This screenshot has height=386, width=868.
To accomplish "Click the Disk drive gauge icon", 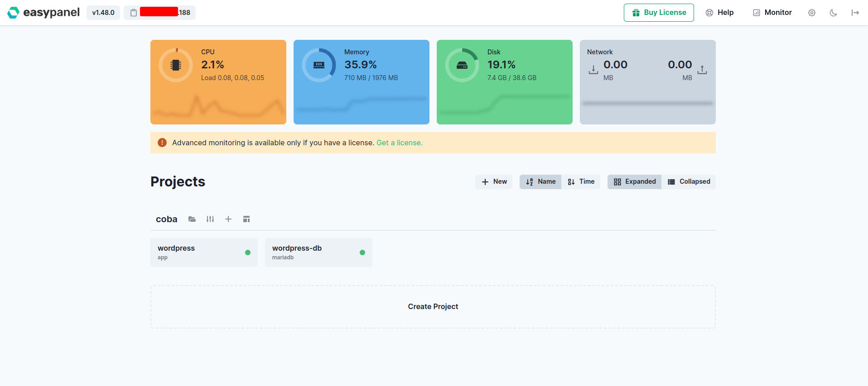I will coord(462,65).
